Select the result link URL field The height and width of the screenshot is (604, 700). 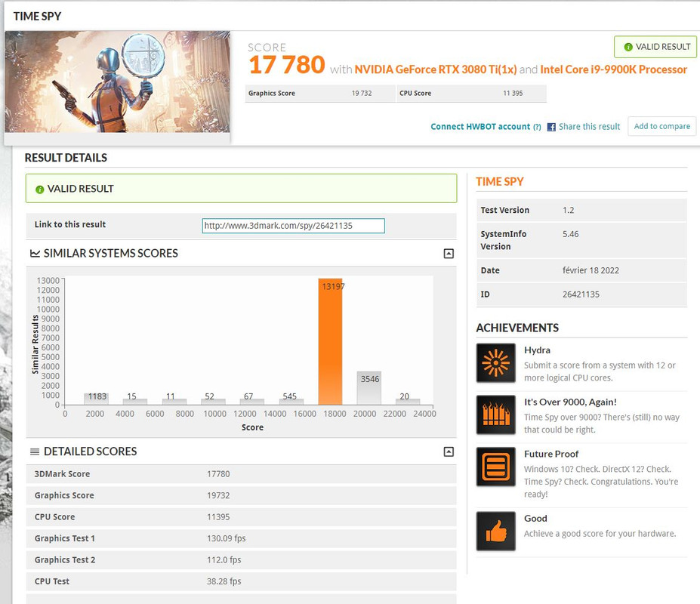click(x=293, y=226)
